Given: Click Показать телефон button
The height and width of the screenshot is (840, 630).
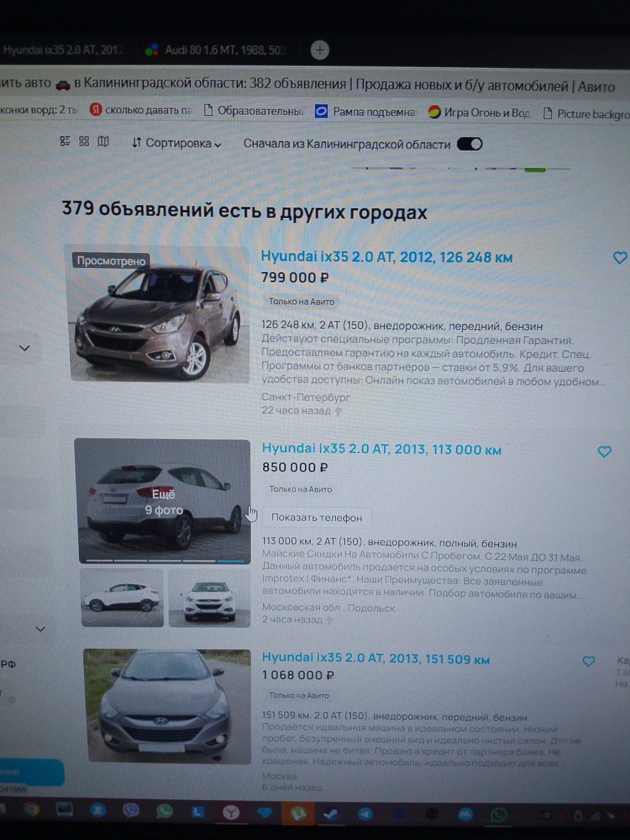Looking at the screenshot, I should pyautogui.click(x=317, y=517).
